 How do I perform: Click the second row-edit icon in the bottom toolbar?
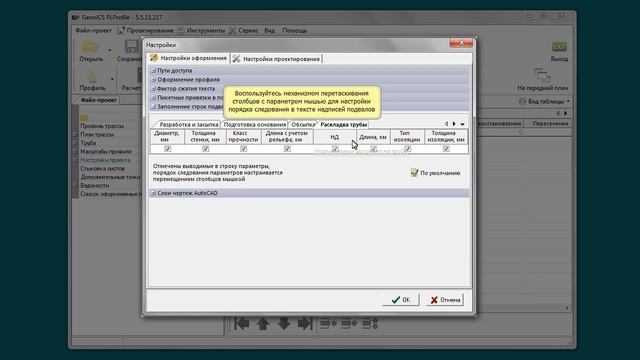[349, 324]
